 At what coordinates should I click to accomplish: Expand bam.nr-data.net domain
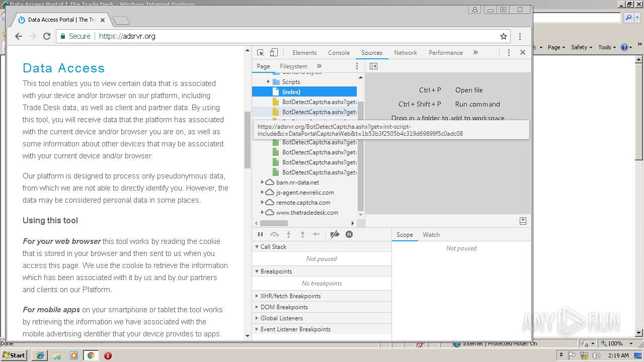coord(262,182)
